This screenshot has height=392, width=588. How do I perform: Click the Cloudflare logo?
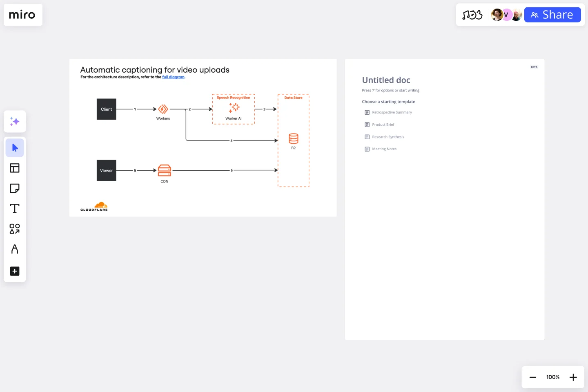(x=94, y=206)
